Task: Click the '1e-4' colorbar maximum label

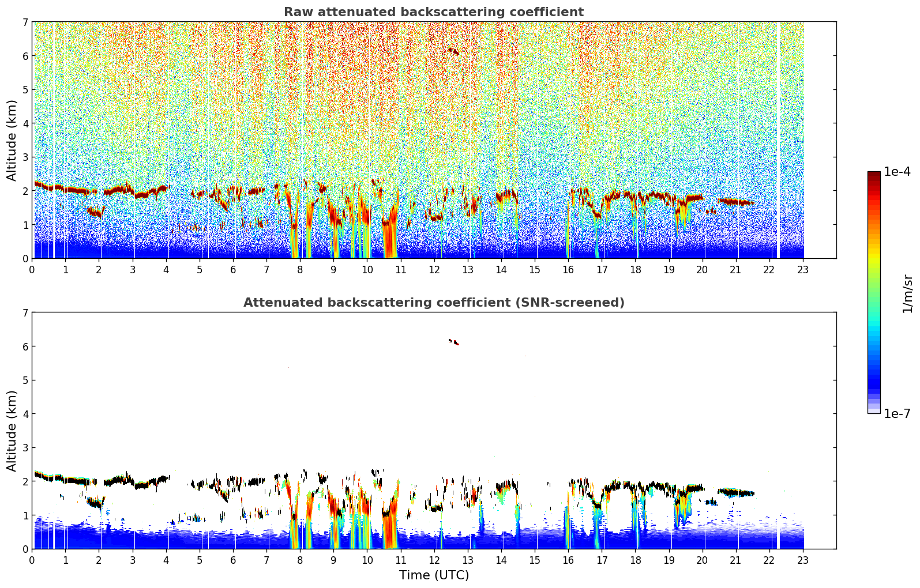Action: [897, 172]
